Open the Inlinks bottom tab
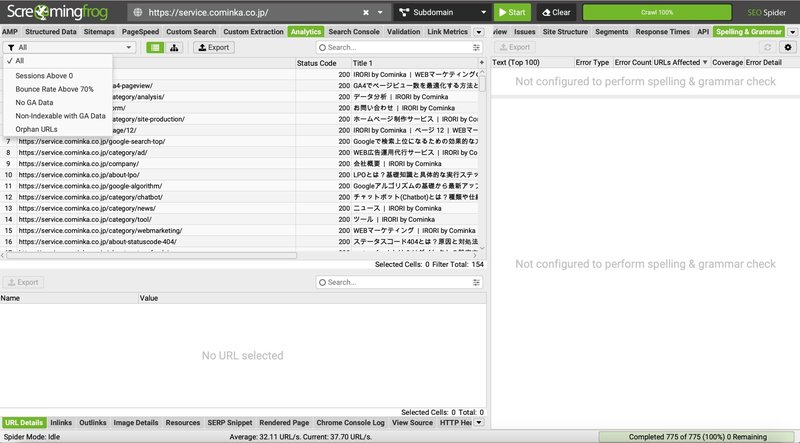800x443 pixels. [x=61, y=423]
